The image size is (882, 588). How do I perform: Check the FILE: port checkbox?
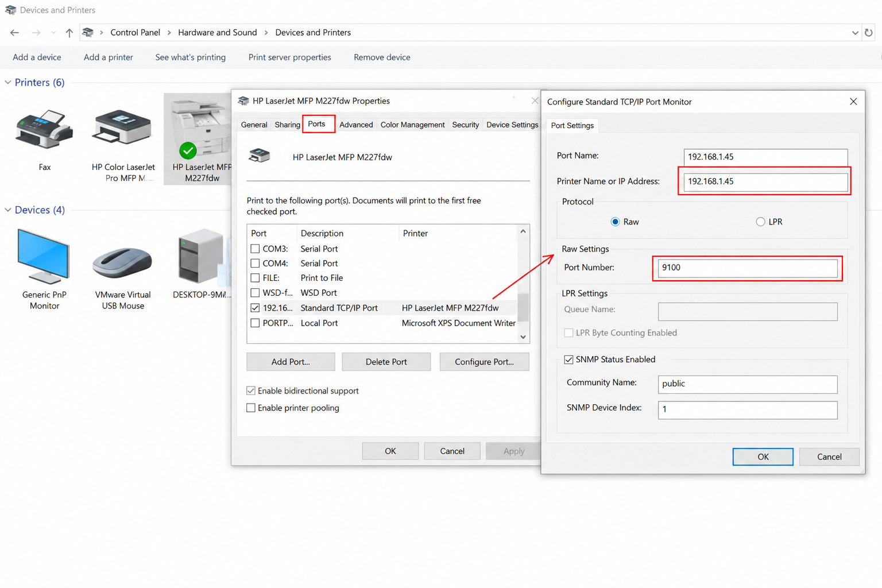(255, 277)
